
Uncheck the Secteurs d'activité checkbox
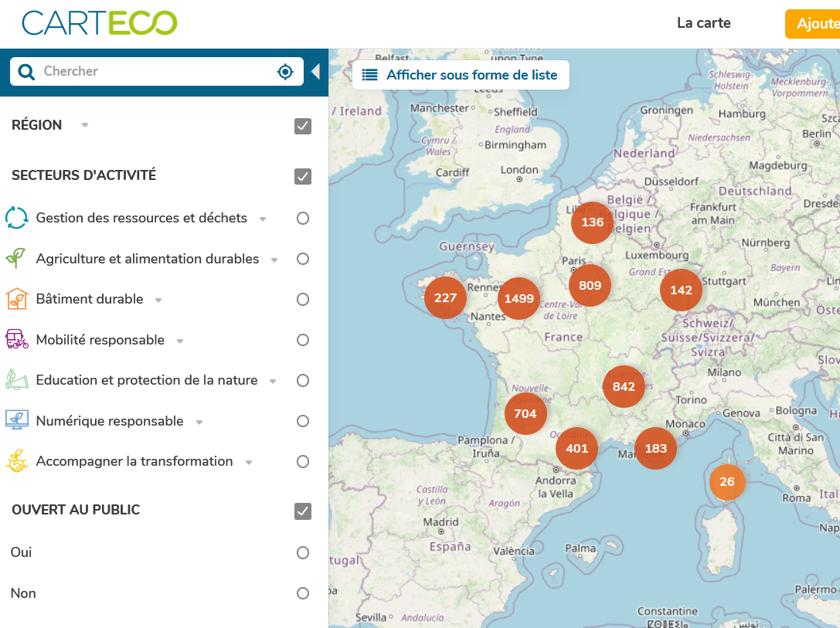point(303,177)
